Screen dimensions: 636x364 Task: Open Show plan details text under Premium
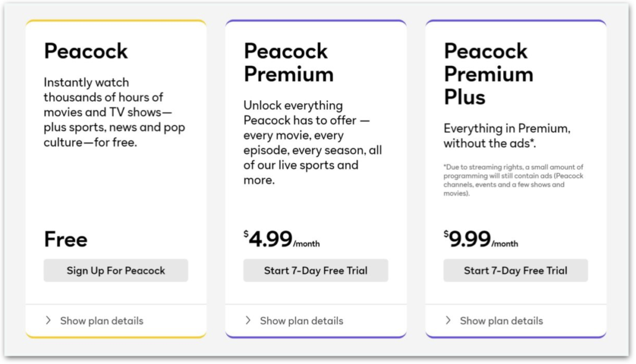(301, 321)
